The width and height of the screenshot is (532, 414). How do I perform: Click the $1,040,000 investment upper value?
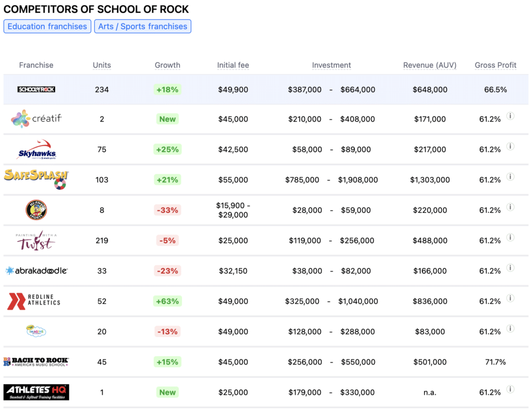pos(358,301)
